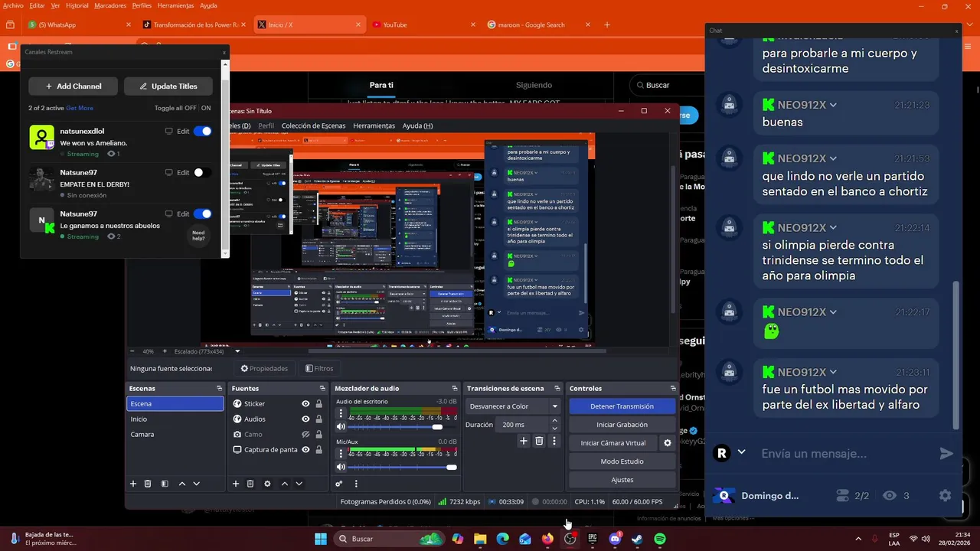Enable the EMPATE EN EL DERBY channel

203,172
